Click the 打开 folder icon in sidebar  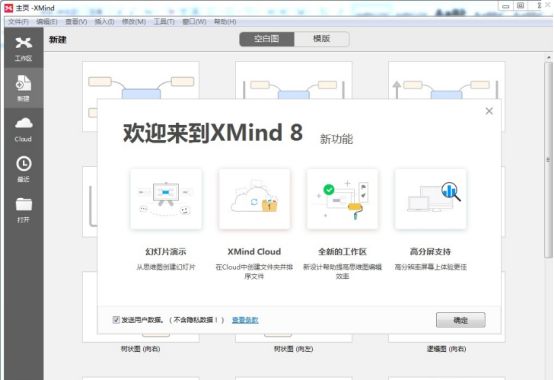tap(24, 209)
